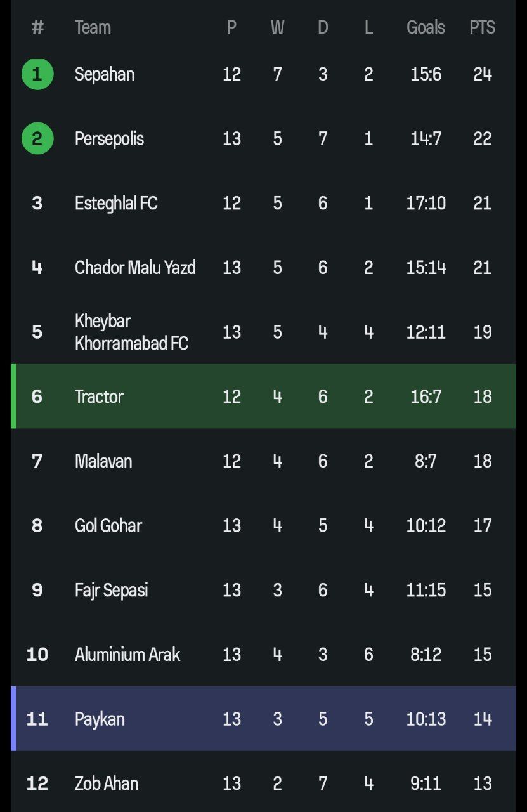The height and width of the screenshot is (812, 527).
Task: Click Aluminium Arak team name
Action: tap(127, 655)
